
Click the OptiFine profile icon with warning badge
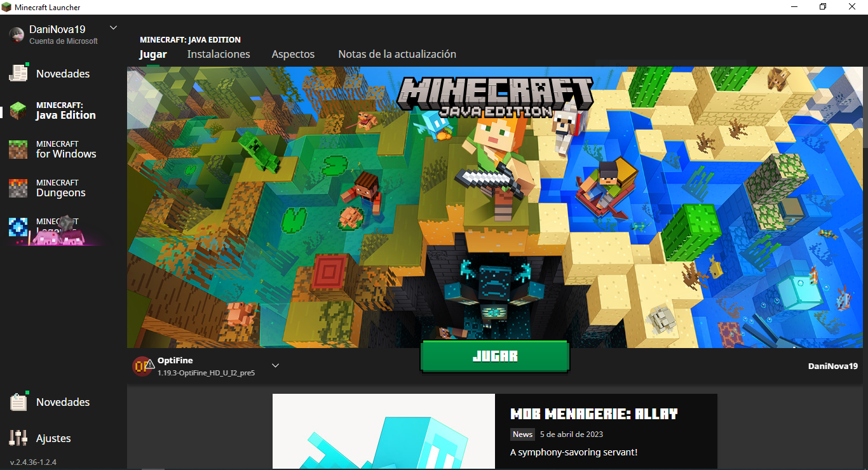[x=142, y=366]
